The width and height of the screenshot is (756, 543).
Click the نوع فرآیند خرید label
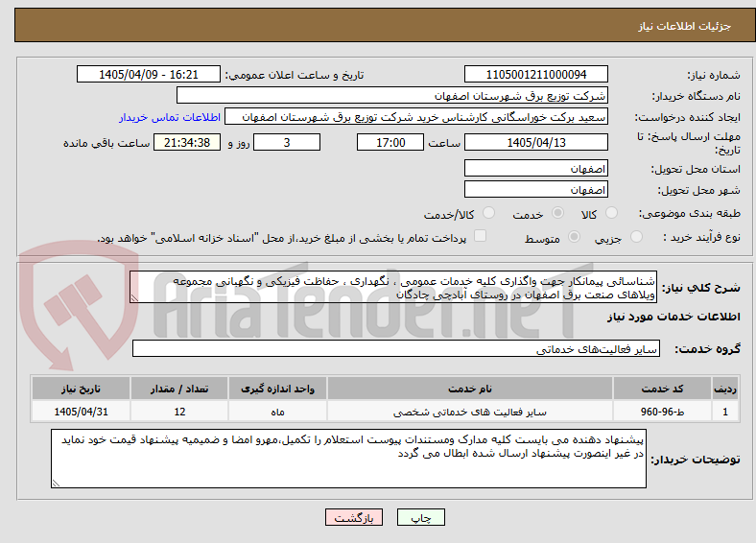[x=701, y=237]
